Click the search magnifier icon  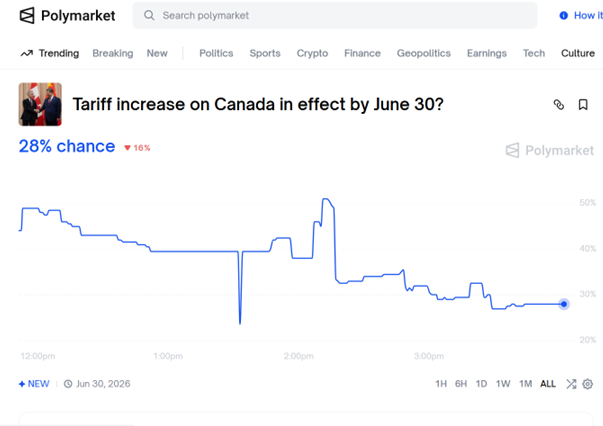149,16
